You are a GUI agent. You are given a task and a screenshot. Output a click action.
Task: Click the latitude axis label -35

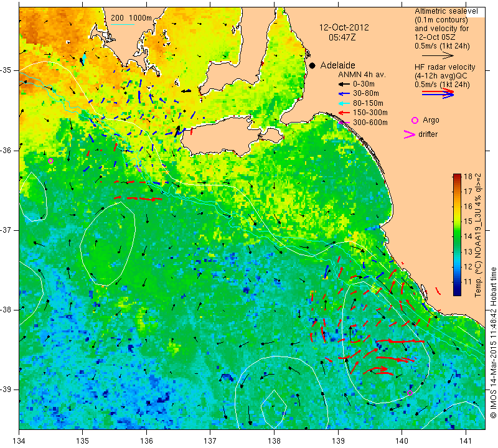click(6, 70)
